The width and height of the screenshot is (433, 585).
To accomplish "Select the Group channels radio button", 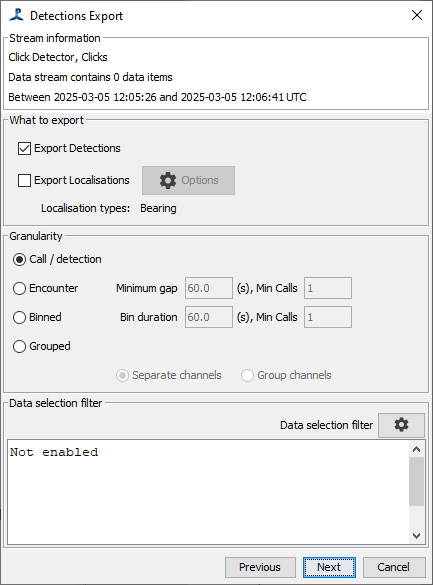I will click(x=247, y=375).
